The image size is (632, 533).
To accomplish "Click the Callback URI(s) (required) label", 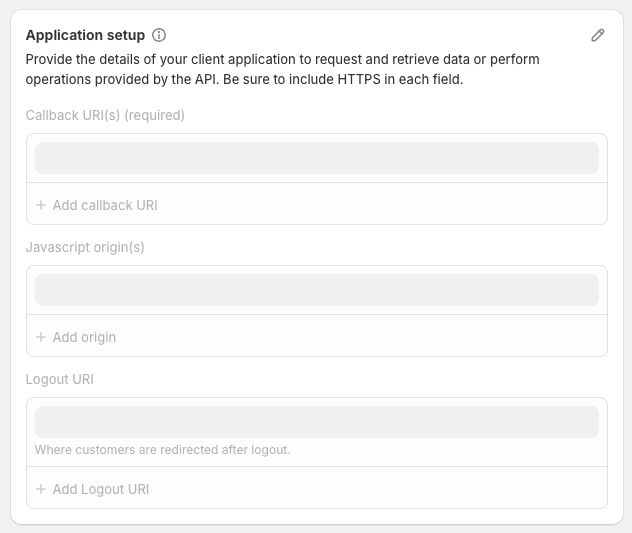I will point(105,115).
